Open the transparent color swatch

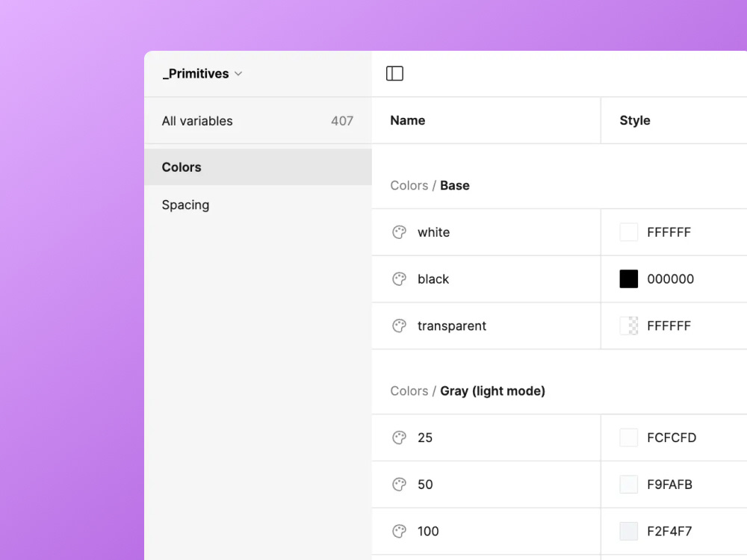[x=628, y=326]
